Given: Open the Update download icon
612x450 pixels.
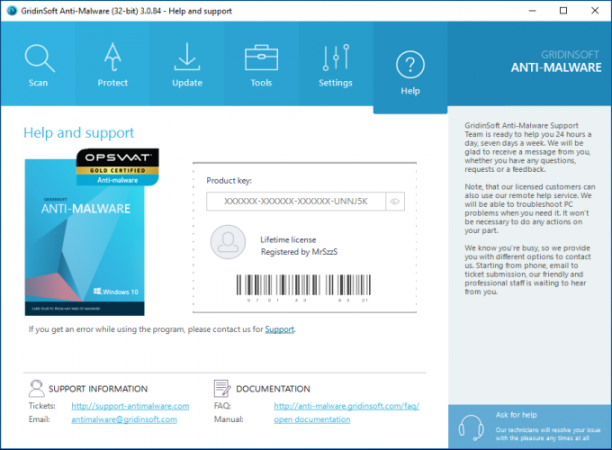Looking at the screenshot, I should click(187, 57).
